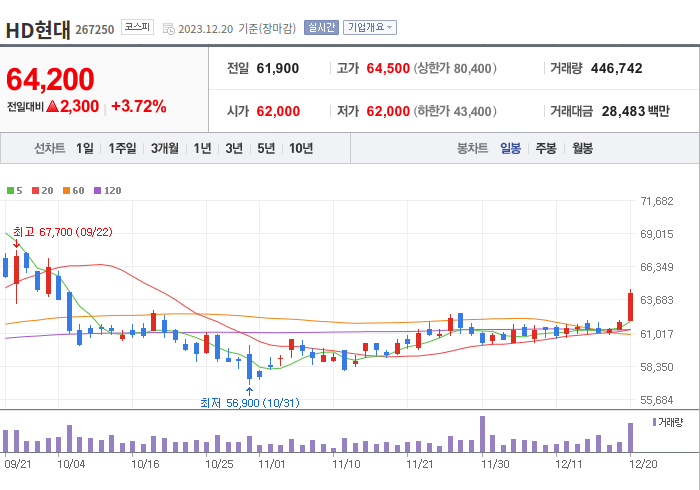Click the 상한가 80,400 text
This screenshot has height=490, width=700.
coord(455,68)
